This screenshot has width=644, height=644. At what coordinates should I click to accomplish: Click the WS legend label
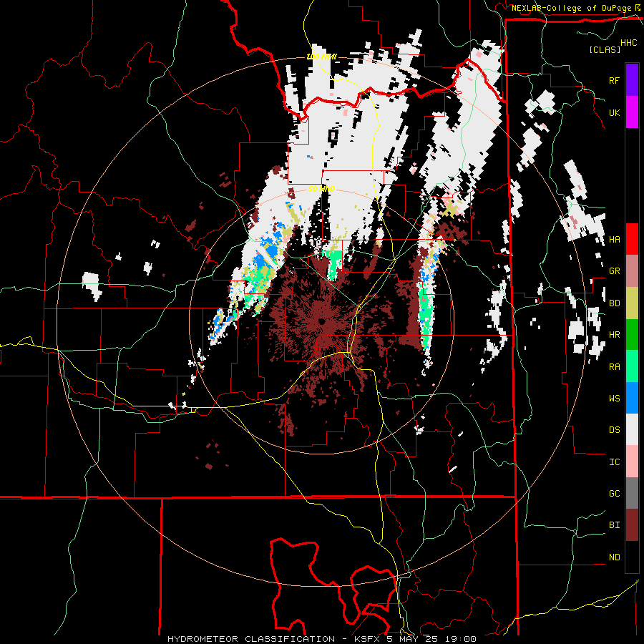pyautogui.click(x=614, y=398)
